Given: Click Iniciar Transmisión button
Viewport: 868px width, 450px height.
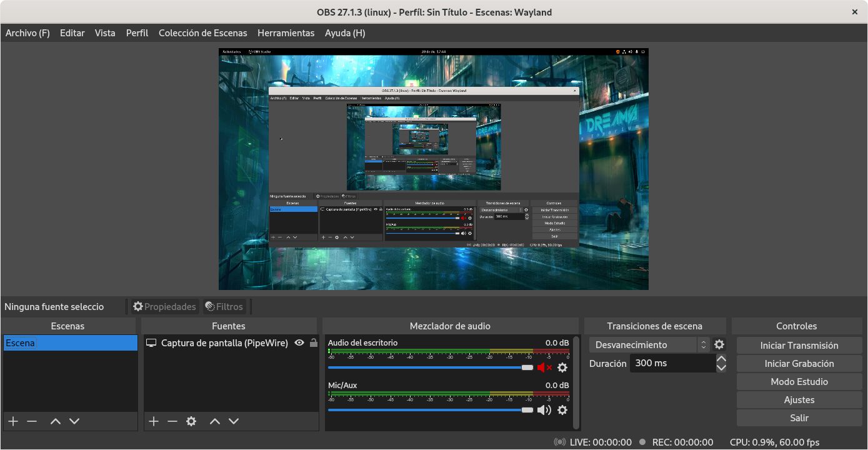Looking at the screenshot, I should [799, 345].
